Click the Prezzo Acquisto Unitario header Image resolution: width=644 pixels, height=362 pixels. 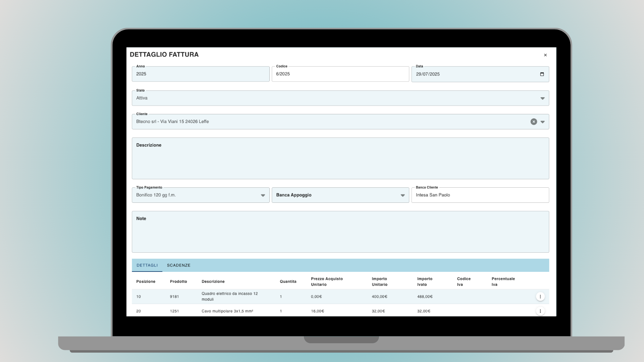[327, 282]
